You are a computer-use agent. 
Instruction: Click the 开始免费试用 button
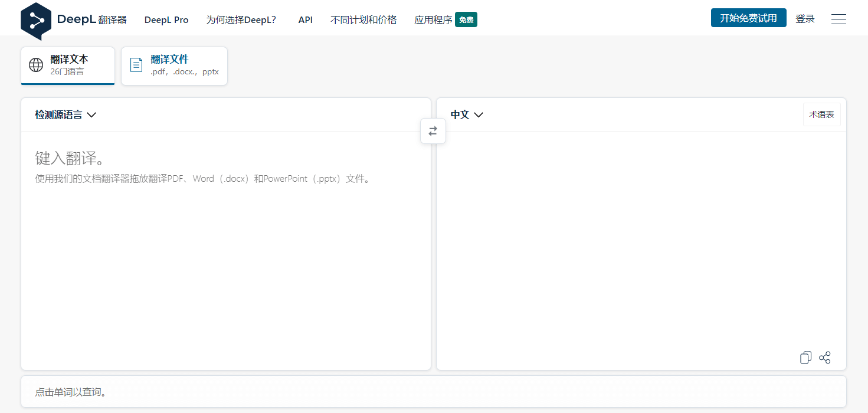click(x=748, y=18)
